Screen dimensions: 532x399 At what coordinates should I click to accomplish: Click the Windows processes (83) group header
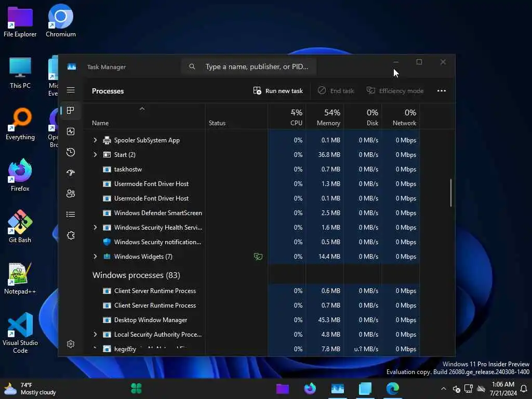click(x=137, y=275)
